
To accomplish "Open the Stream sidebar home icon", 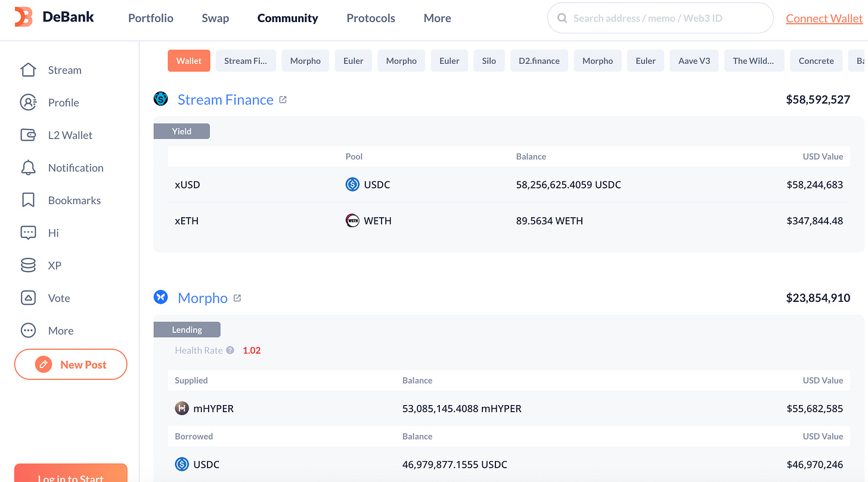I will coord(28,70).
